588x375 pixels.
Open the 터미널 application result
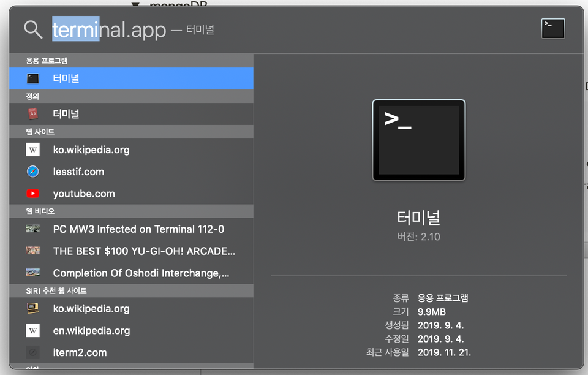(131, 78)
